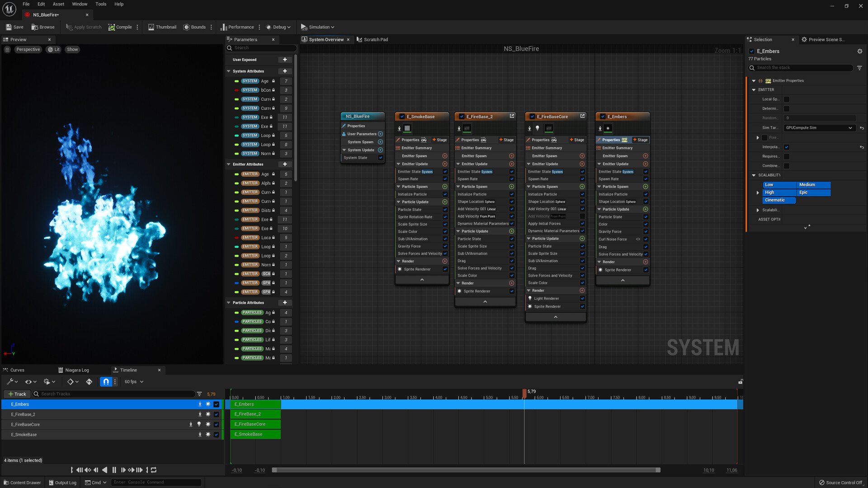The width and height of the screenshot is (868, 488).
Task: Add a new User Exposed parameter
Action: (285, 60)
